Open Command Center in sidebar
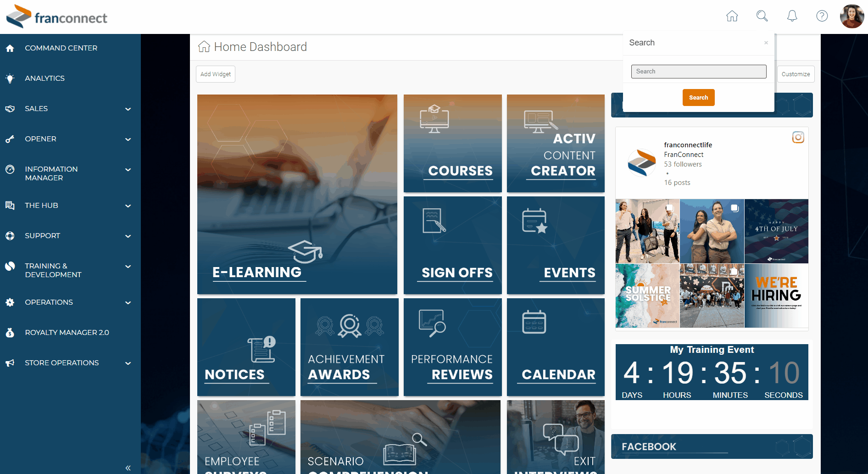The height and width of the screenshot is (474, 868). coord(61,48)
